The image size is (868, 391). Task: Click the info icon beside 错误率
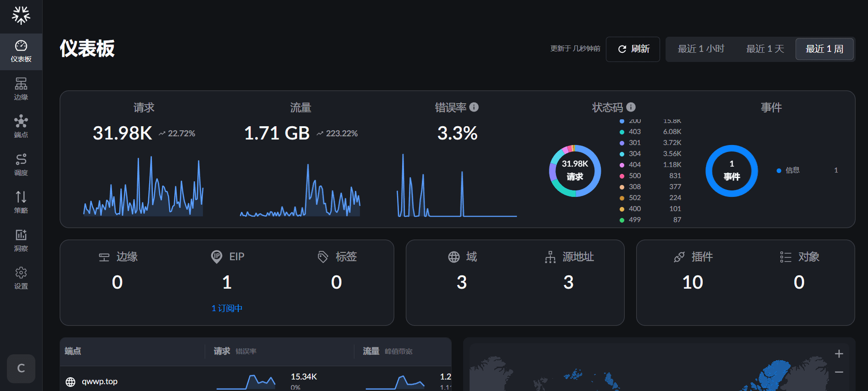[x=474, y=107]
